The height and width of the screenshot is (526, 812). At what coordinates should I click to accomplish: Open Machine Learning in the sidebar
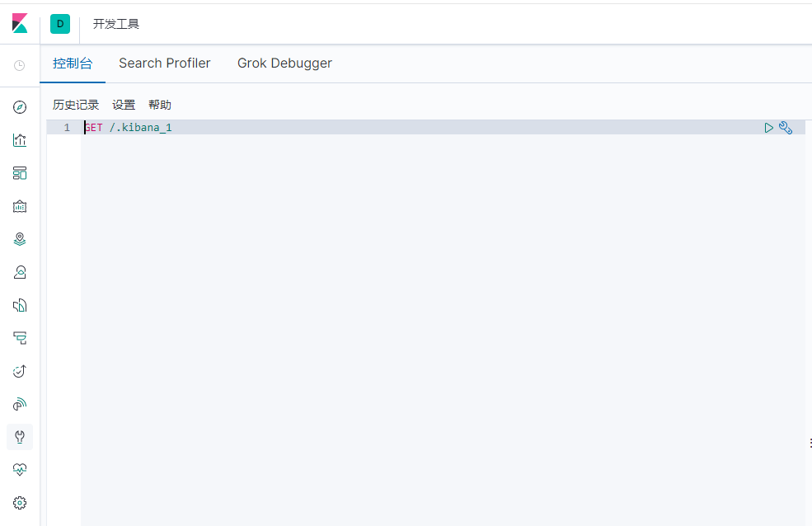[x=20, y=272]
